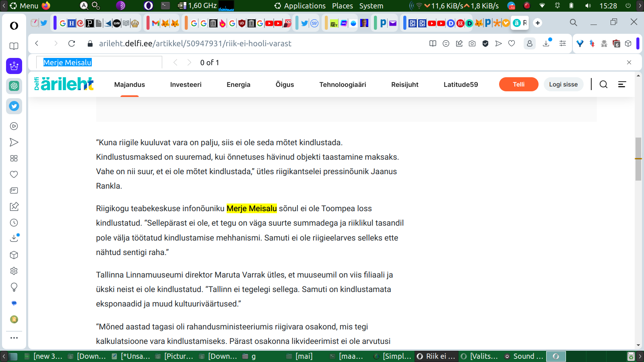Open the Reisijuht section
The image size is (644, 362).
point(405,84)
